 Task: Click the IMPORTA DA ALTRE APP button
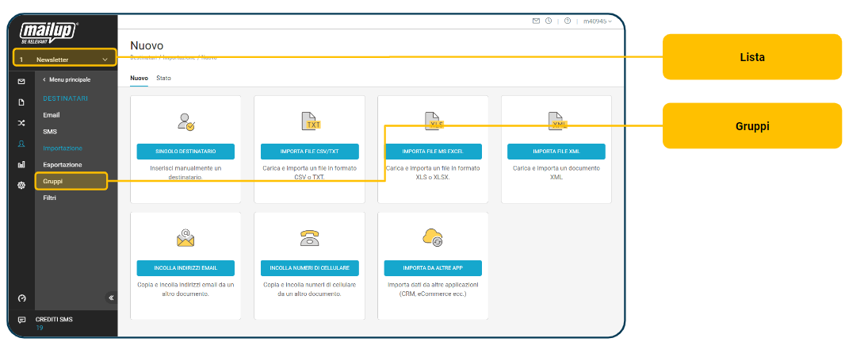[x=432, y=268]
